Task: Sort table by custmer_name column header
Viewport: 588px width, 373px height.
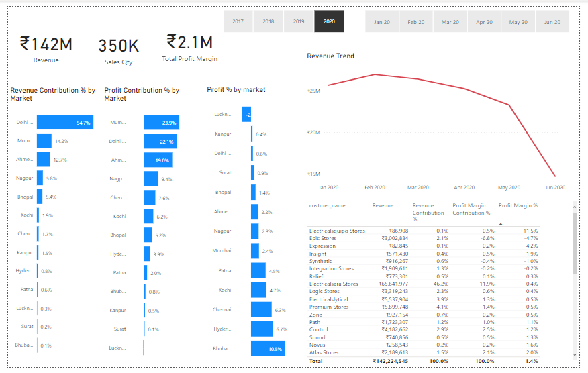Action: 327,205
